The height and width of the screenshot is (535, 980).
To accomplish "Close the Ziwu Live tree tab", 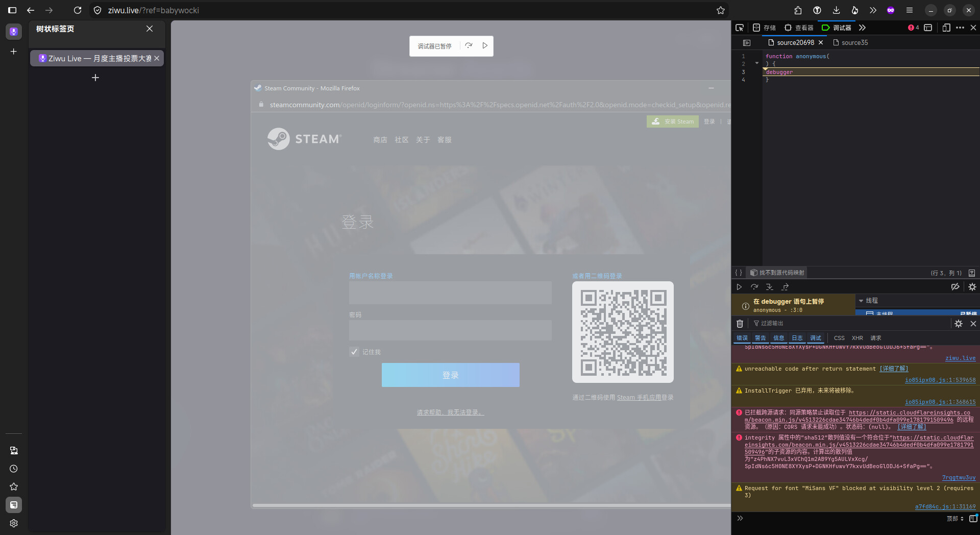I will (x=157, y=58).
